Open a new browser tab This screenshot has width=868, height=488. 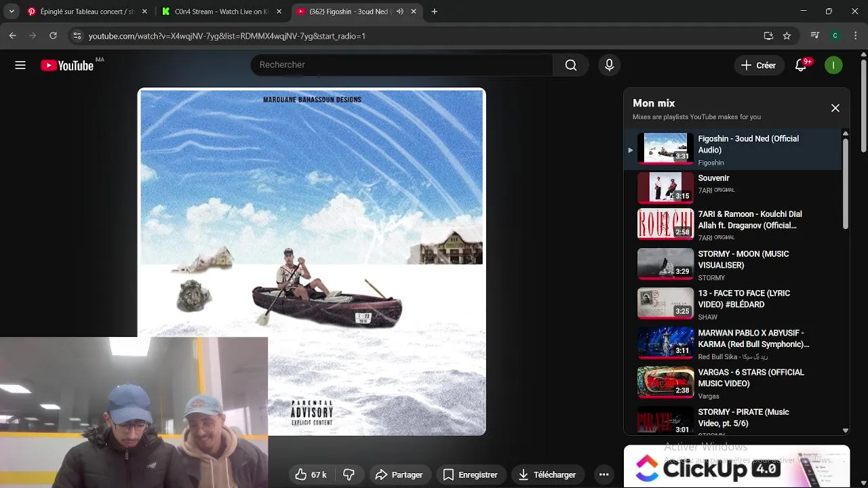pos(434,12)
